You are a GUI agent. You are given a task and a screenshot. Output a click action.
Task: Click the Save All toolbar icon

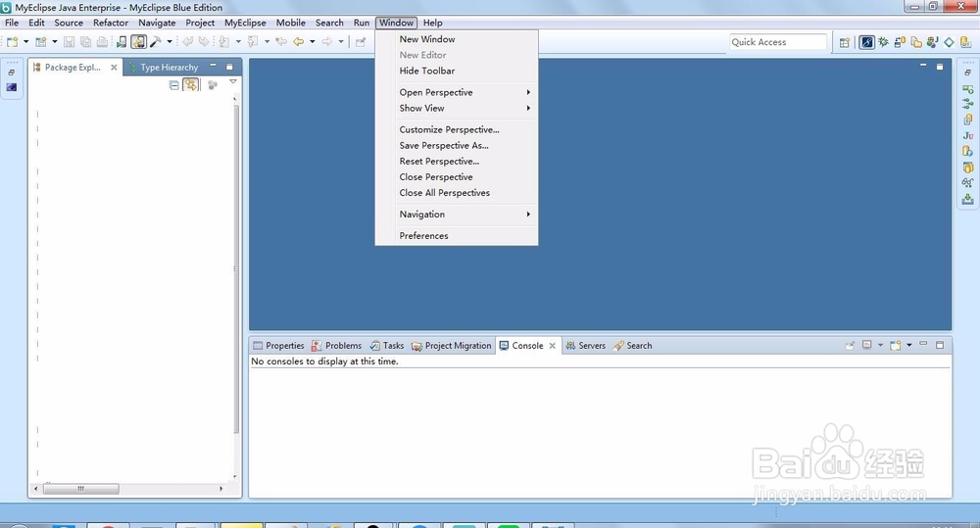[x=85, y=42]
